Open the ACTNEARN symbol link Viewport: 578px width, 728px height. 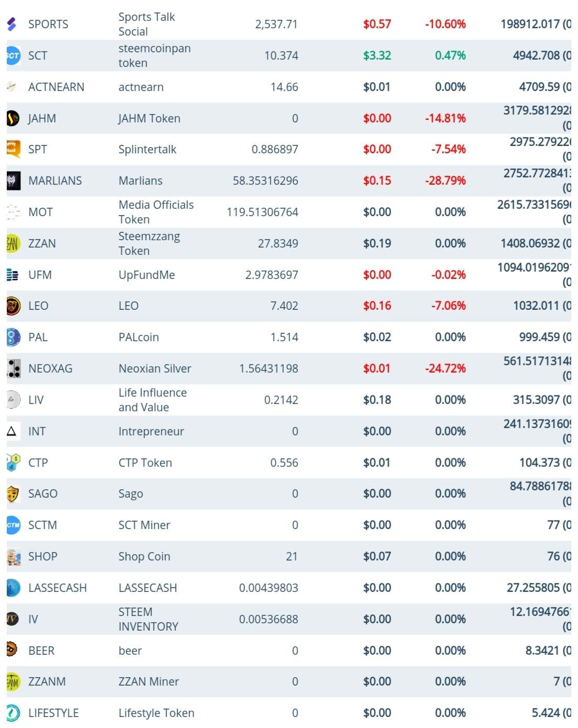point(56,87)
